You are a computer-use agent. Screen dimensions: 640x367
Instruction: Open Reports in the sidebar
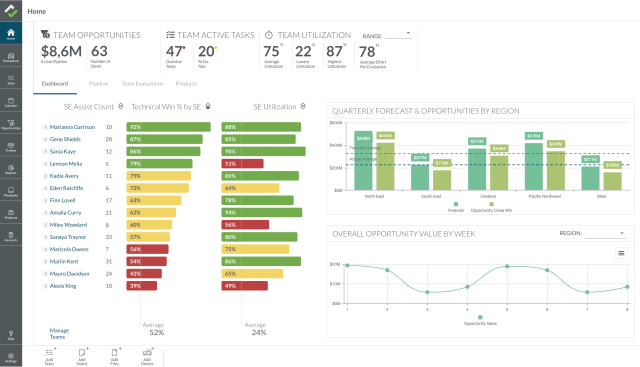point(11,169)
